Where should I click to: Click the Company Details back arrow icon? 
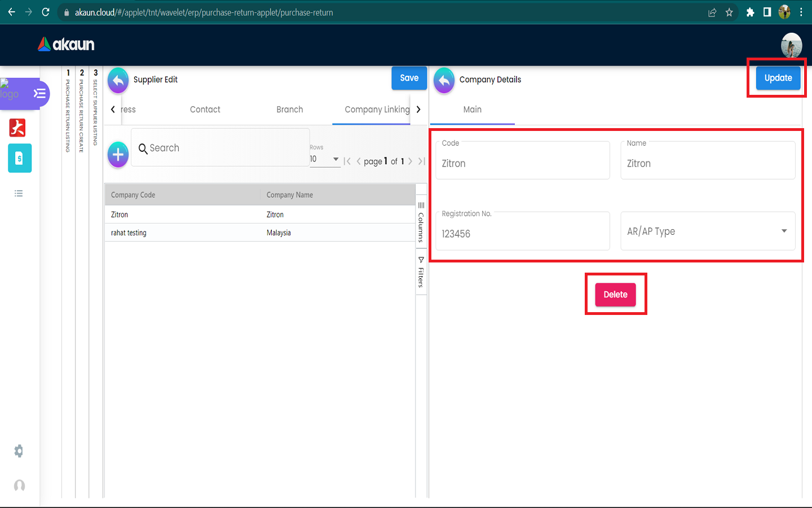[444, 80]
